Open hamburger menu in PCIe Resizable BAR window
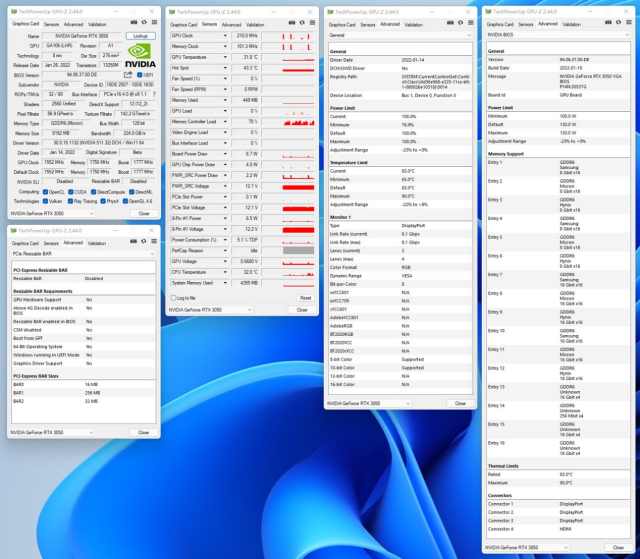 pyautogui.click(x=154, y=242)
